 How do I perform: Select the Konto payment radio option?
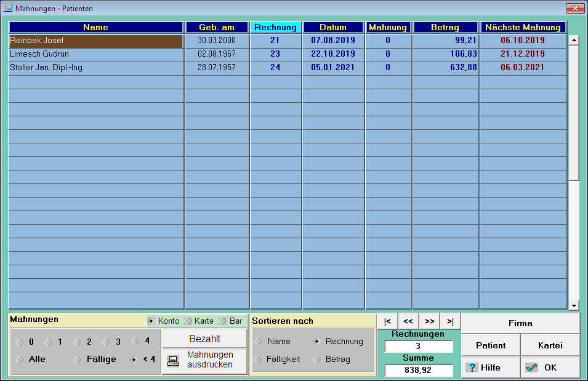pyautogui.click(x=151, y=321)
